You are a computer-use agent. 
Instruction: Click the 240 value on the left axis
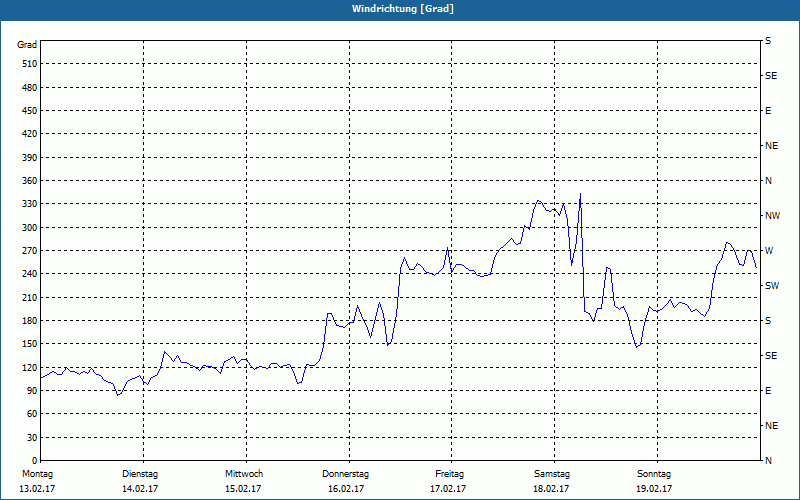tap(30, 274)
